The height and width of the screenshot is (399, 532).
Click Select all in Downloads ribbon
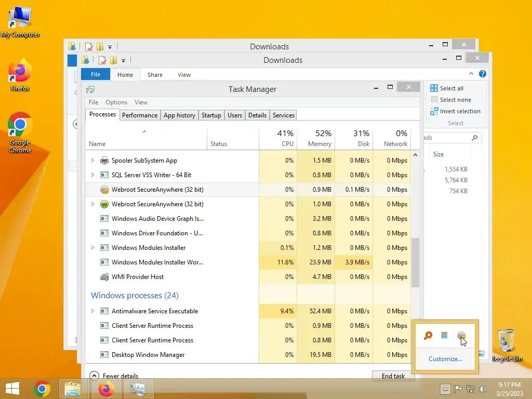[446, 88]
